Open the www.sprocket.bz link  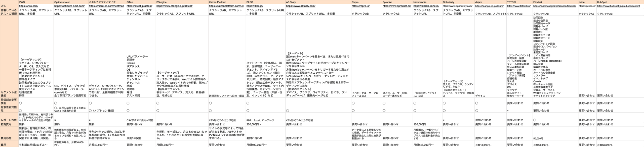pos(397,6)
